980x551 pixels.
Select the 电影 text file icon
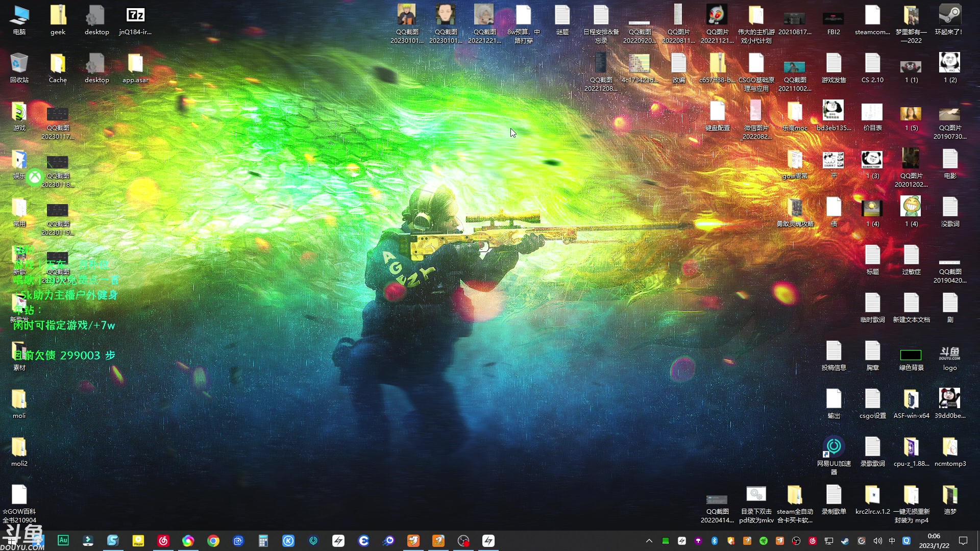point(950,163)
